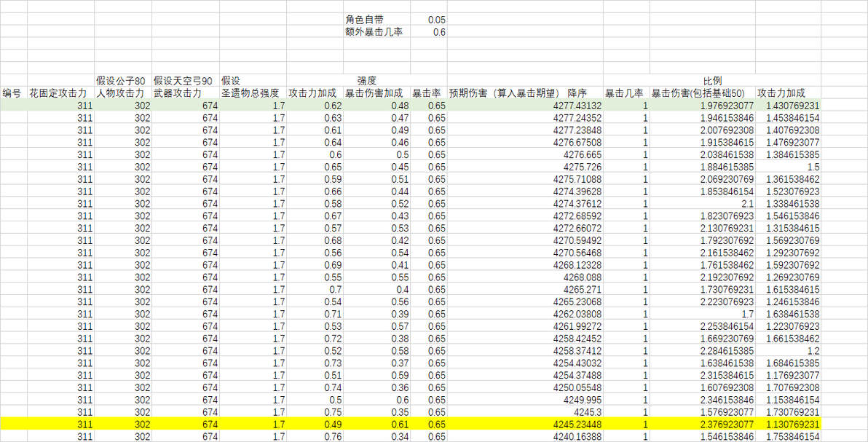Click the 4275.726 damage cell

tap(525, 166)
